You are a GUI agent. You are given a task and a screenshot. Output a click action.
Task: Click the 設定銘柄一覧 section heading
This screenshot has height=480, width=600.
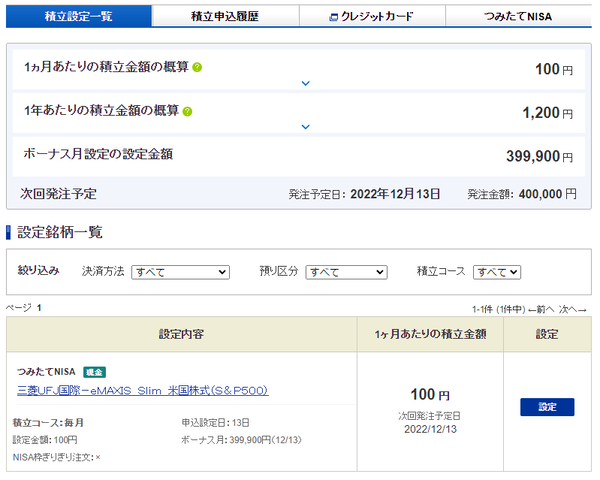(x=60, y=232)
